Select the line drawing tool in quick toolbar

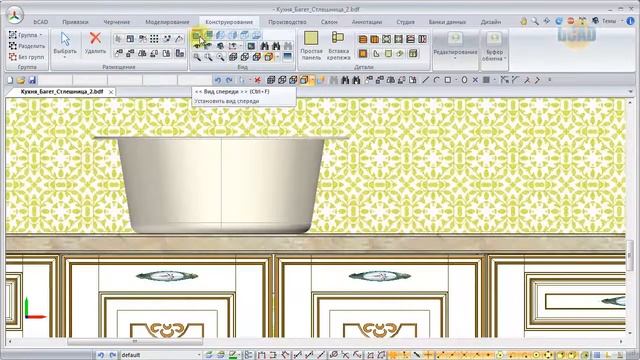(426, 80)
